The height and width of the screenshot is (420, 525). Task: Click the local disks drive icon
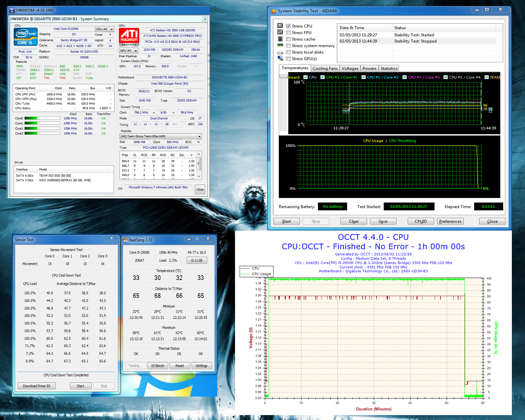[280, 52]
